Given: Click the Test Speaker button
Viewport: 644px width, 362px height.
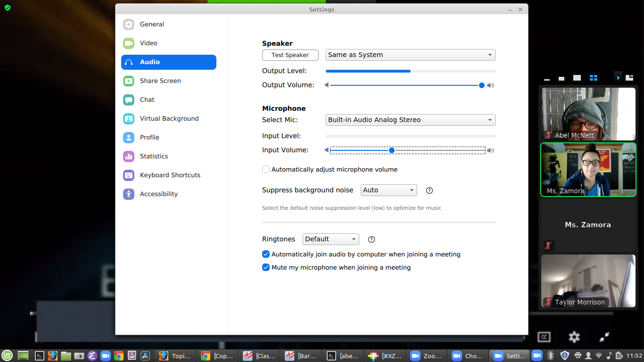Looking at the screenshot, I should pos(290,55).
